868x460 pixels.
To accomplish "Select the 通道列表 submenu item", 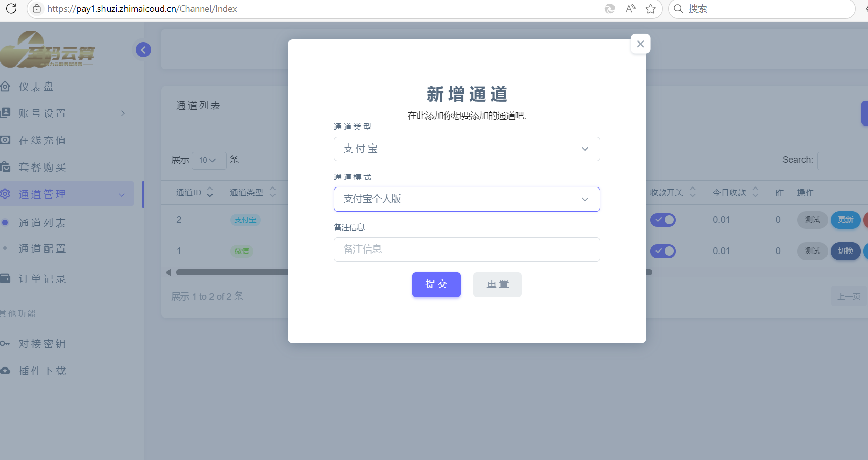I will pos(43,223).
